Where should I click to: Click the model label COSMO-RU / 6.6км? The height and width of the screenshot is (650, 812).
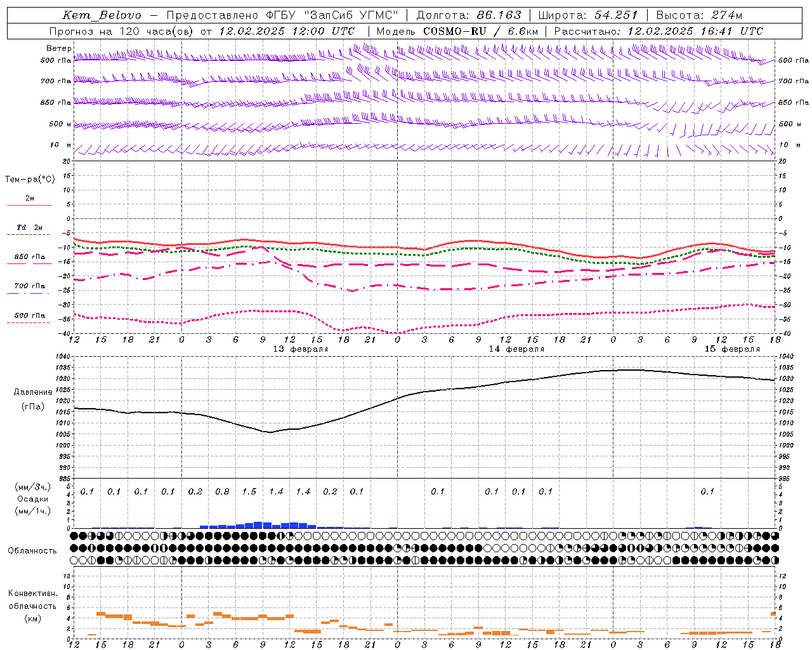click(480, 31)
